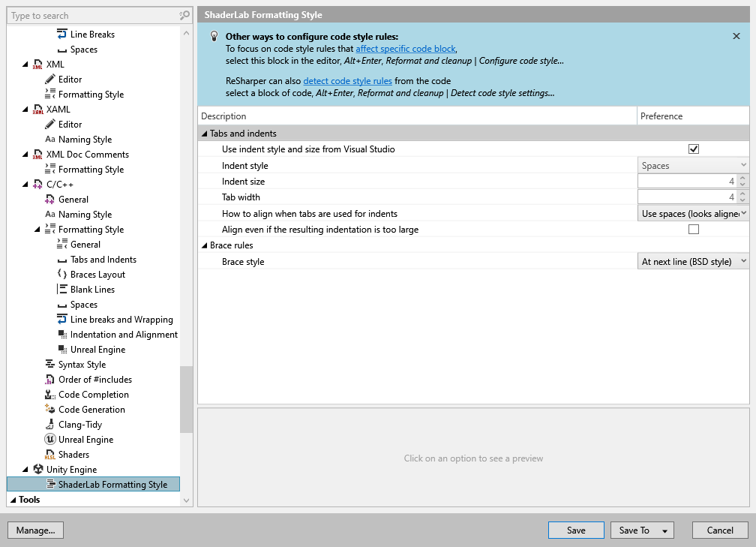Image resolution: width=756 pixels, height=547 pixels.
Task: Open the 'affect specific code block' link
Action: (x=406, y=48)
